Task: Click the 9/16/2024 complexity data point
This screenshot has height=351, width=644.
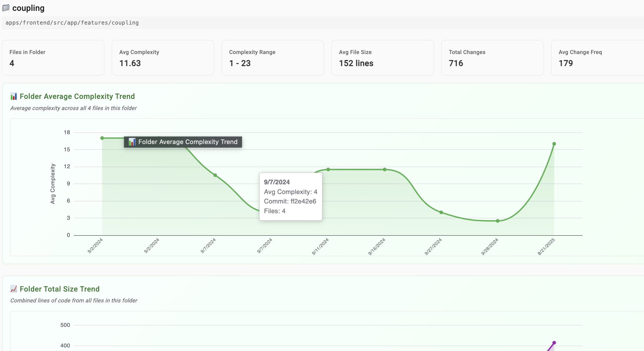Action: click(385, 169)
